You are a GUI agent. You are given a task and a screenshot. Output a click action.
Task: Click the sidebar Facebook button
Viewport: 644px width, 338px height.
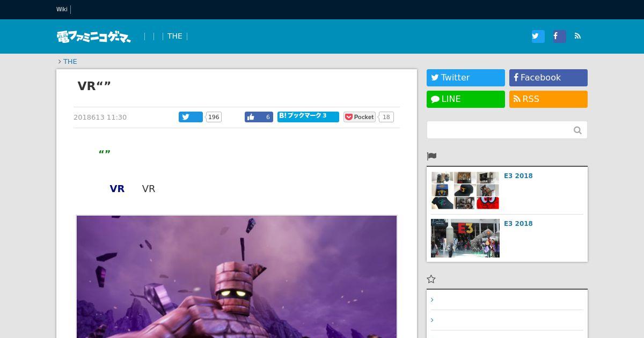click(x=548, y=78)
